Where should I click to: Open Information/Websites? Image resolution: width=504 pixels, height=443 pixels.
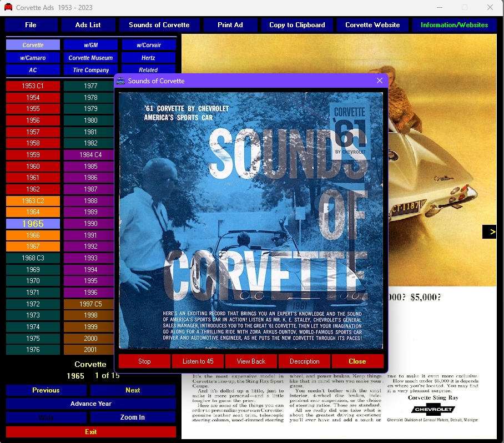point(454,25)
